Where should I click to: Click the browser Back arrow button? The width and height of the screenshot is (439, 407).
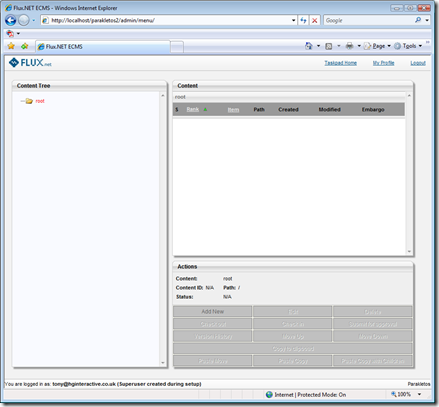click(11, 20)
